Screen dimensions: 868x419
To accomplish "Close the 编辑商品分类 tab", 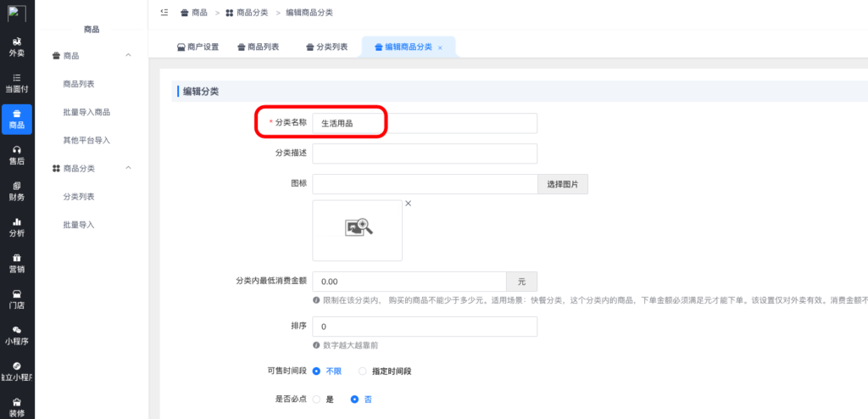I will coord(440,47).
